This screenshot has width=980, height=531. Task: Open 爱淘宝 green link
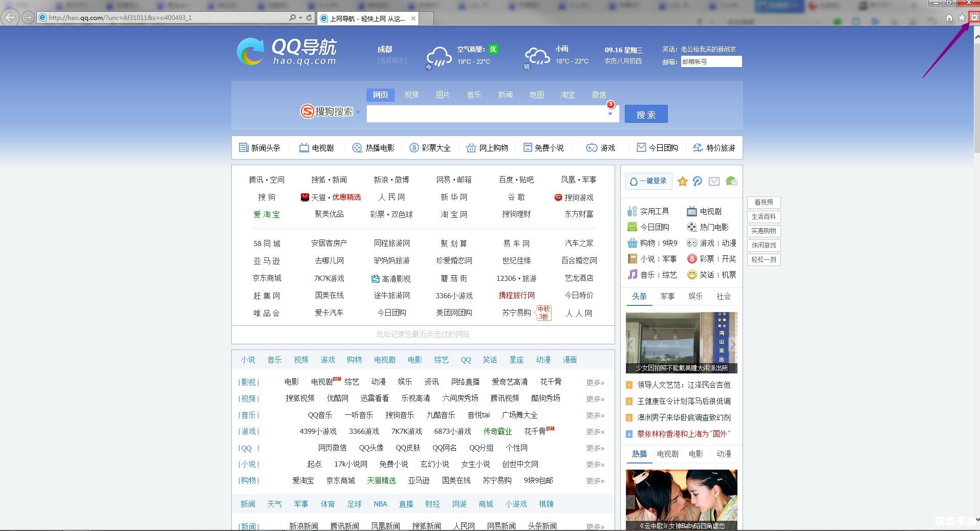click(x=267, y=215)
